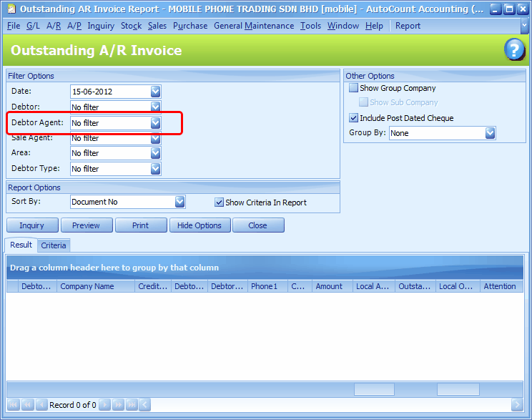Sort by Company Name column header

[x=96, y=286]
